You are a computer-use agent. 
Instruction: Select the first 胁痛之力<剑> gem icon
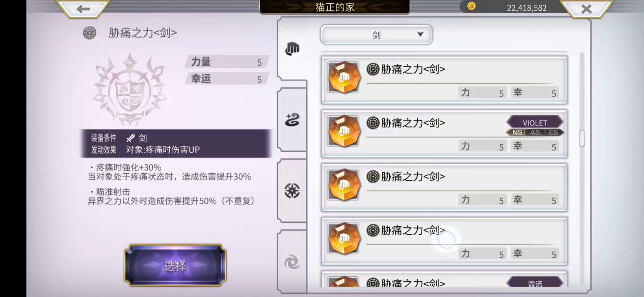[x=344, y=78]
